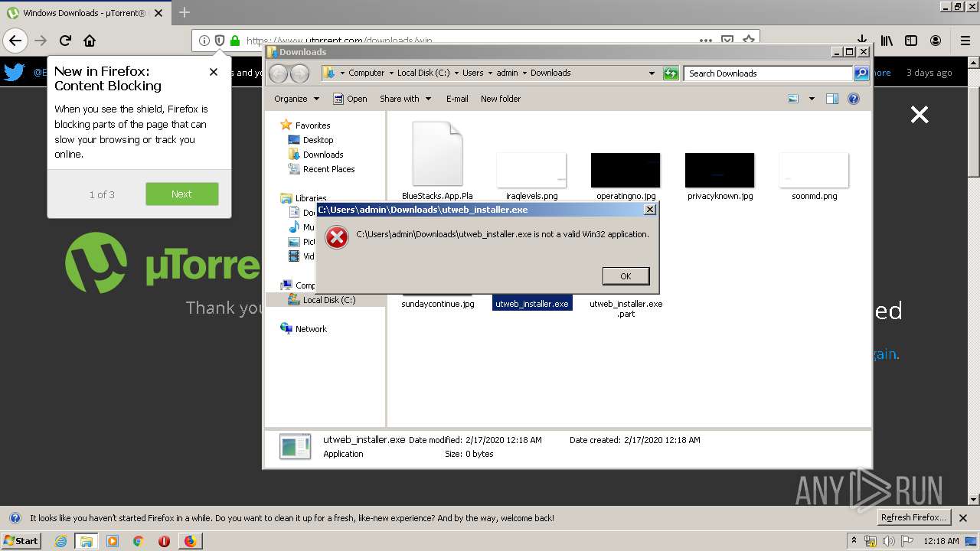Dismiss the Firefox refresh notification bar
Viewport: 980px width, 551px height.
pyautogui.click(x=963, y=518)
